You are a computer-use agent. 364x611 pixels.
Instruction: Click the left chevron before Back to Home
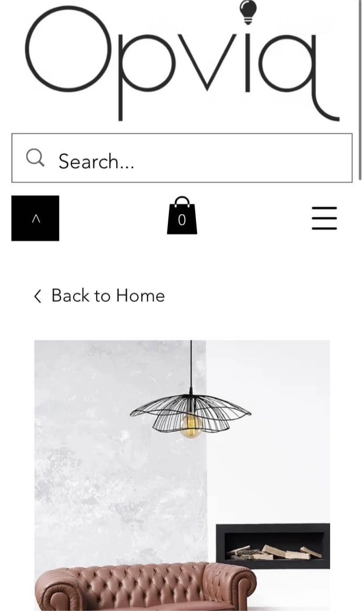[x=37, y=296]
